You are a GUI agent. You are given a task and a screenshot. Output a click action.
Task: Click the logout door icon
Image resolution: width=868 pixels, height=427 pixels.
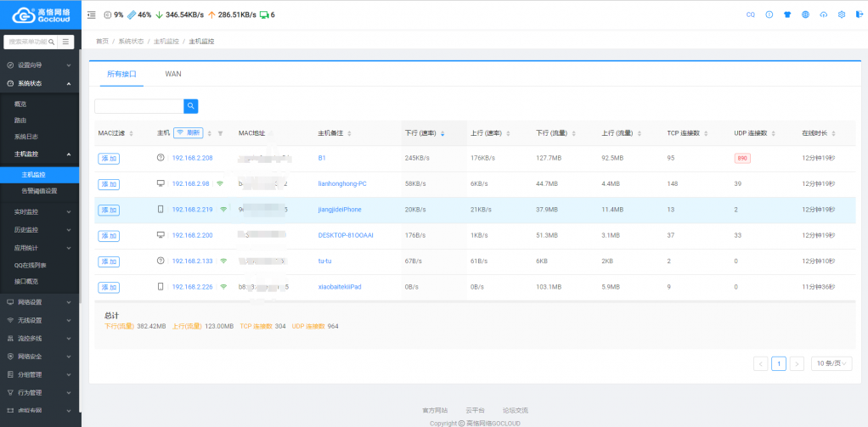tap(859, 15)
